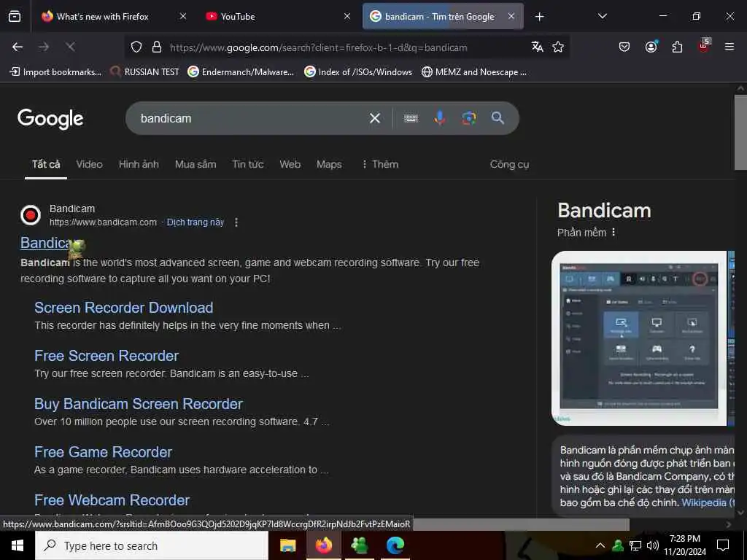This screenshot has width=747, height=560.
Task: Select Video search filter
Action: (89, 164)
